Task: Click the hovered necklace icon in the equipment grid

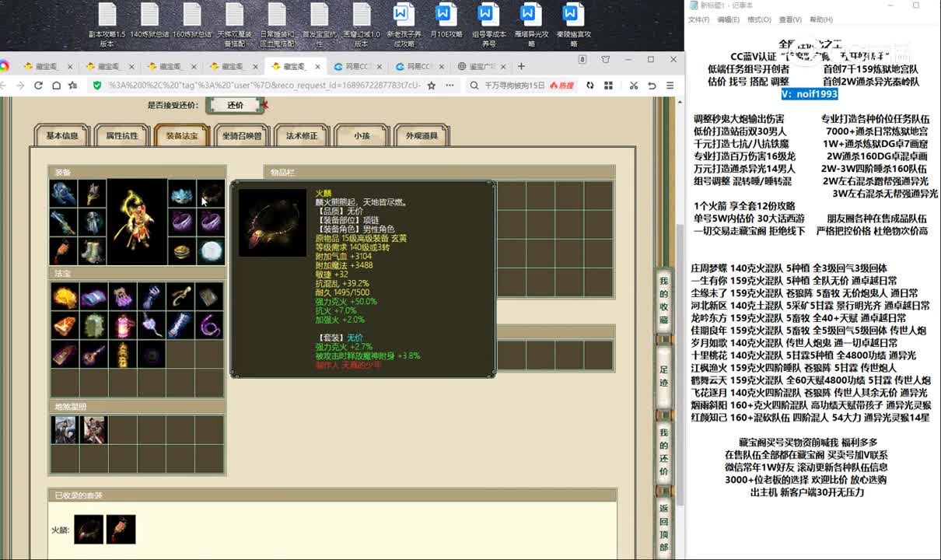Action: tap(211, 194)
